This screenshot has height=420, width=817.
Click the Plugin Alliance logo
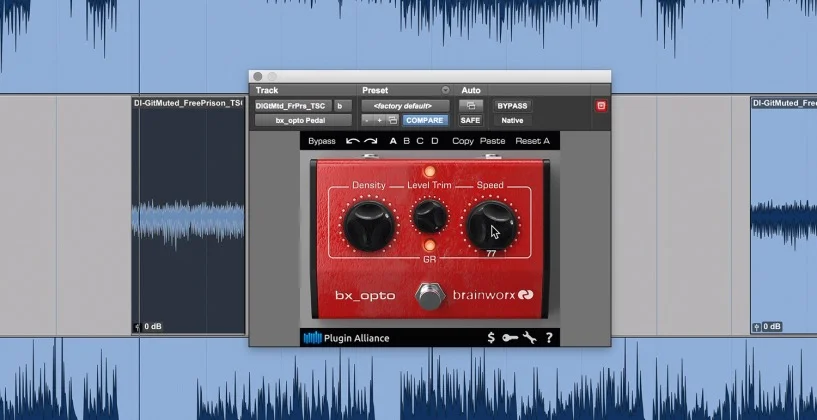click(346, 338)
